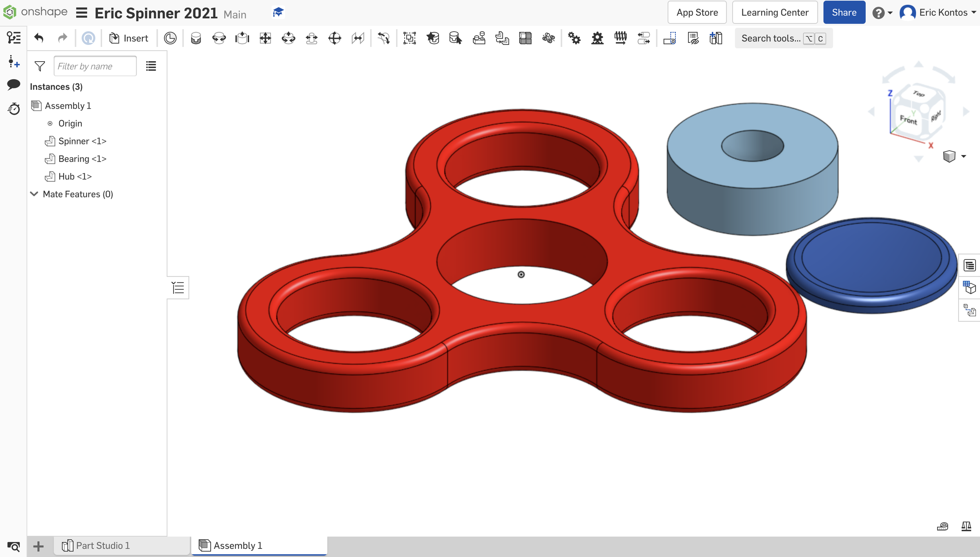Screen dimensions: 980x557
Task: Collapse the Mate Features section
Action: click(x=34, y=194)
